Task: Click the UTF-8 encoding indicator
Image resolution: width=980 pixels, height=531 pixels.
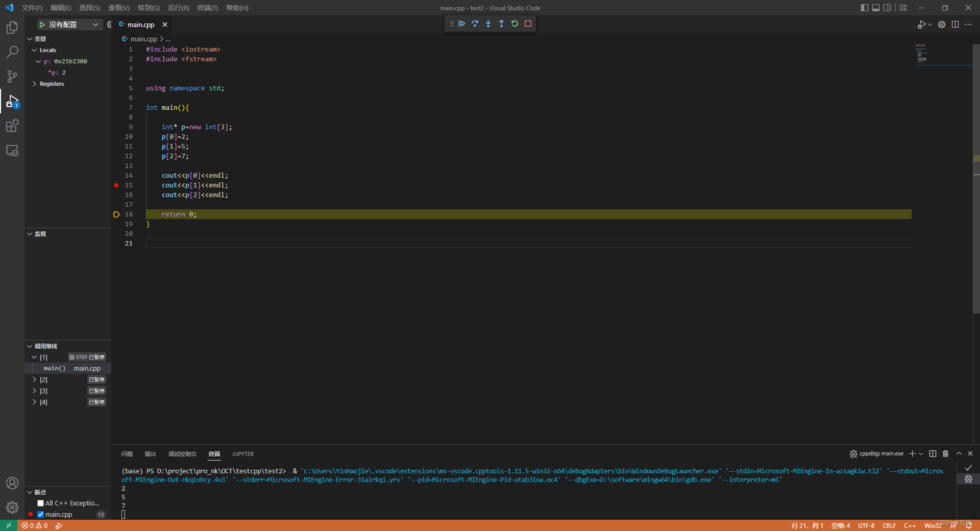Action: 866,525
